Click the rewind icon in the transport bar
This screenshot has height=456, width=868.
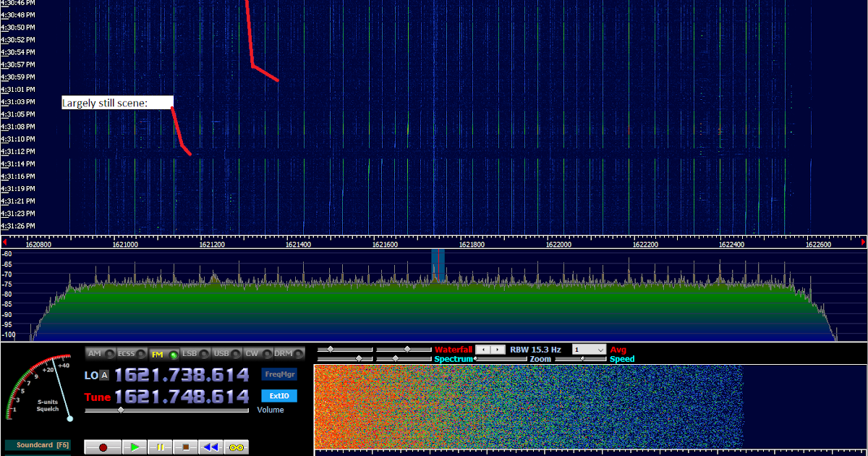[210, 446]
